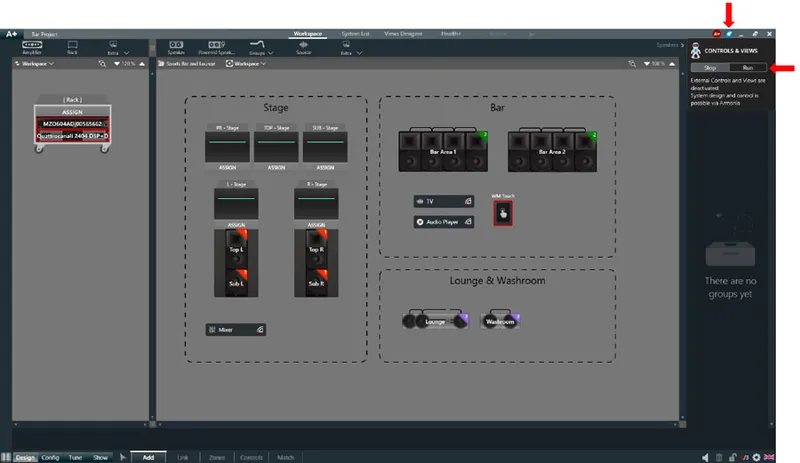Expand the left toolbar Extra dropdown
The height and width of the screenshot is (463, 800).
pyautogui.click(x=126, y=53)
